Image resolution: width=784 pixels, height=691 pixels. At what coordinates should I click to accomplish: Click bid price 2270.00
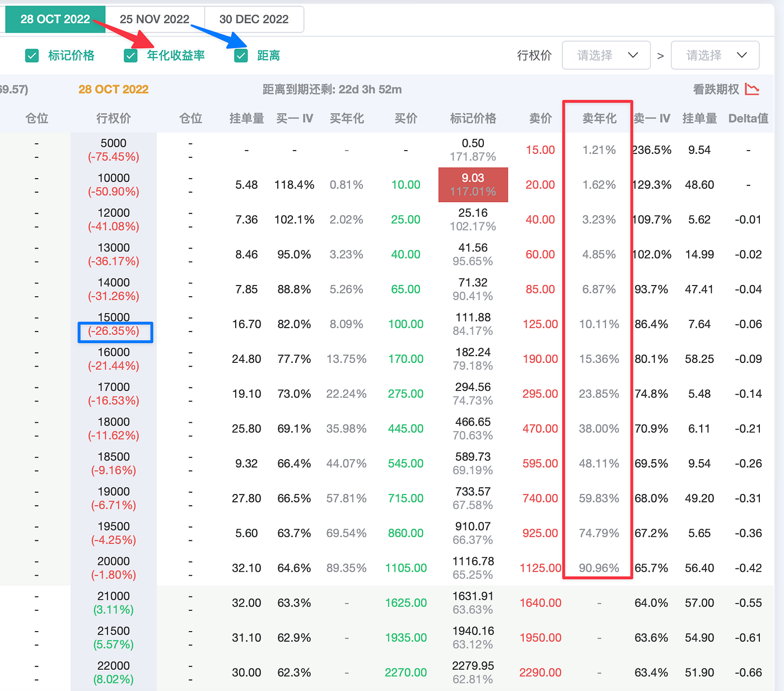point(406,673)
